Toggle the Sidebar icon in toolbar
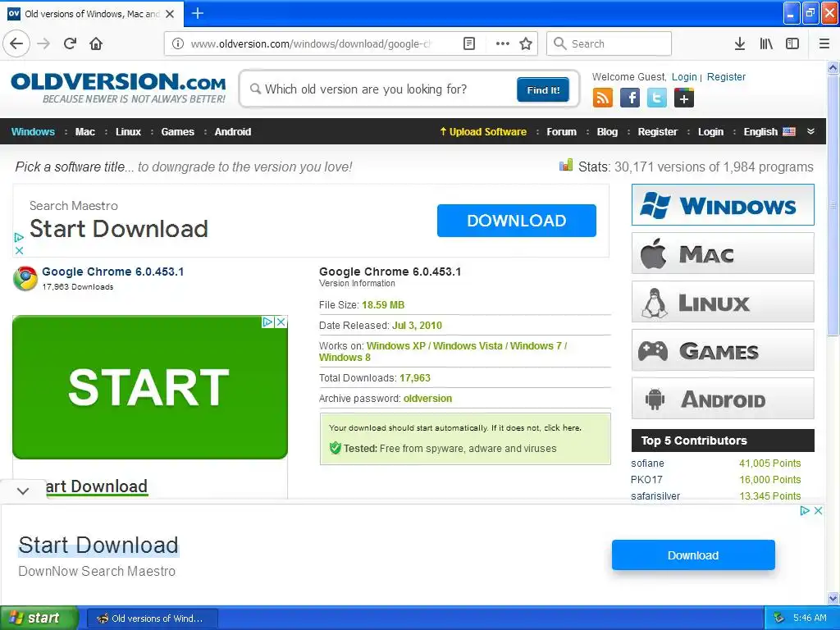The height and width of the screenshot is (630, 840). click(792, 43)
